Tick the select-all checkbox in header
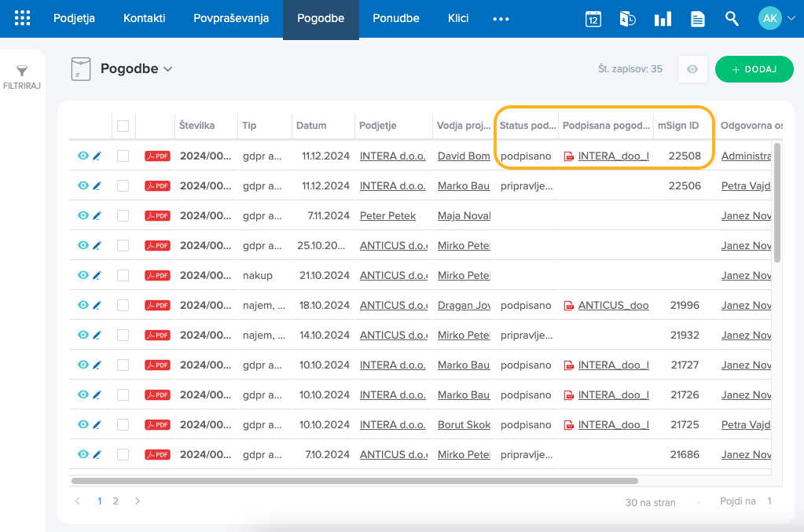Screen dimensions: 804x532 (x=123, y=126)
